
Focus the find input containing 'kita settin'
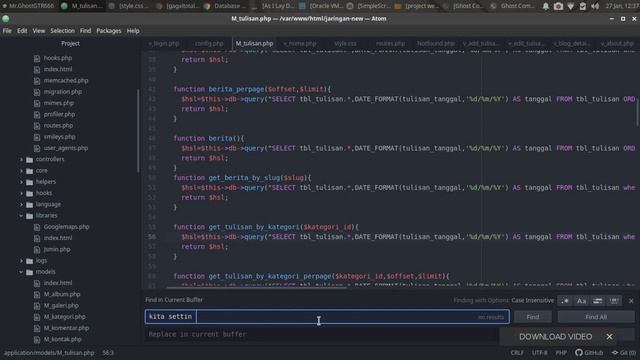point(327,317)
